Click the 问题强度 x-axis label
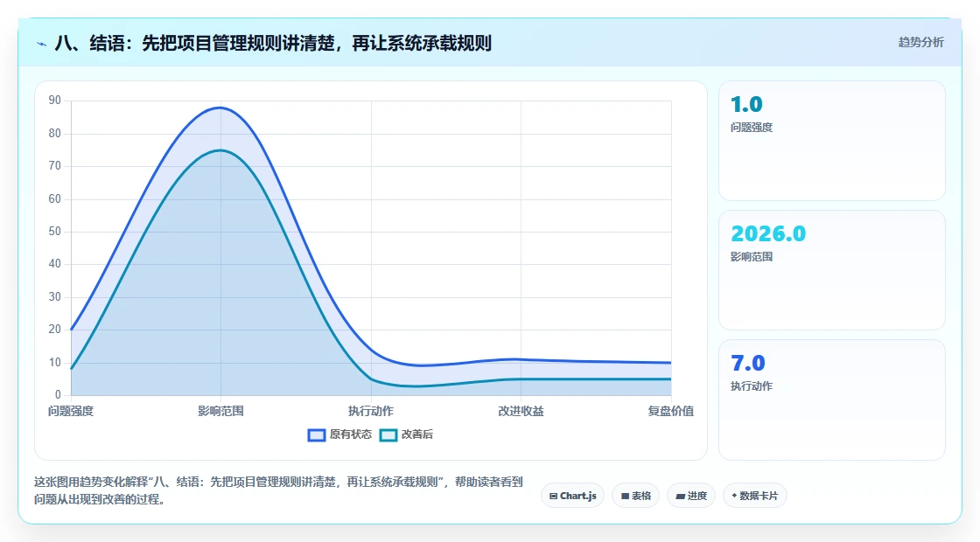 [x=71, y=411]
